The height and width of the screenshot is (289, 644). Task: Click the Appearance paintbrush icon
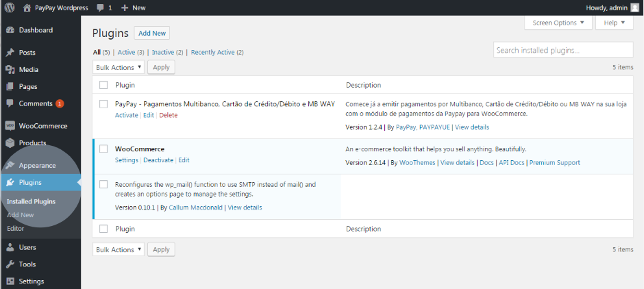[10, 166]
